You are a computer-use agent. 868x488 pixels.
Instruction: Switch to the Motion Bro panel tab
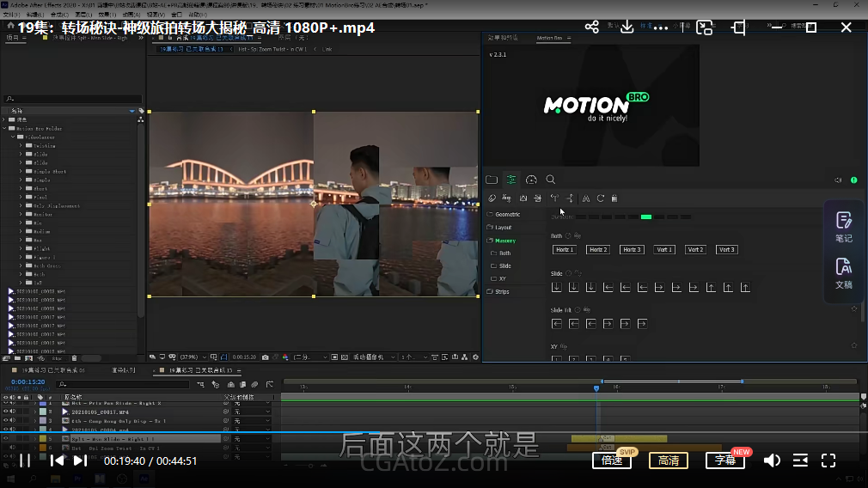[550, 39]
